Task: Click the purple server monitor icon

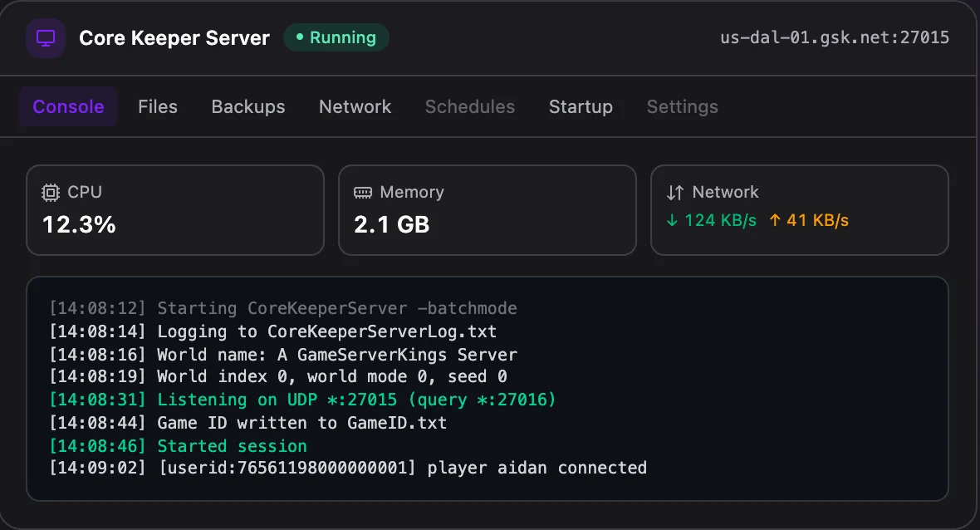Action: point(46,38)
